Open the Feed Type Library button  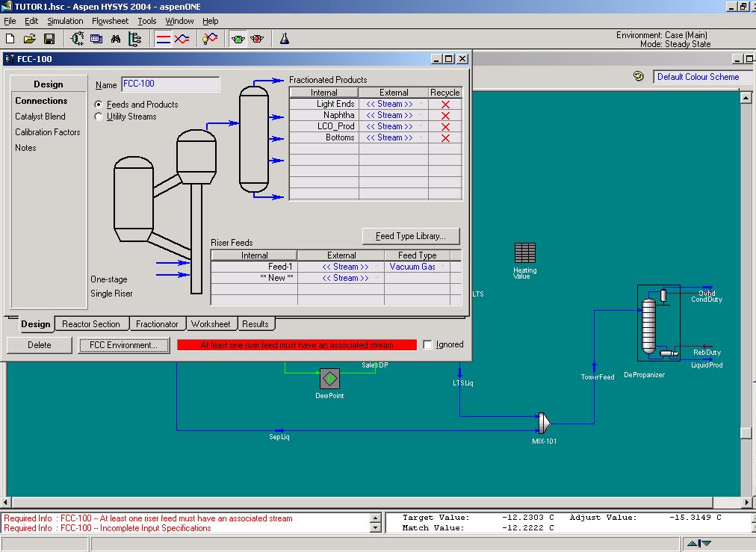(411, 236)
